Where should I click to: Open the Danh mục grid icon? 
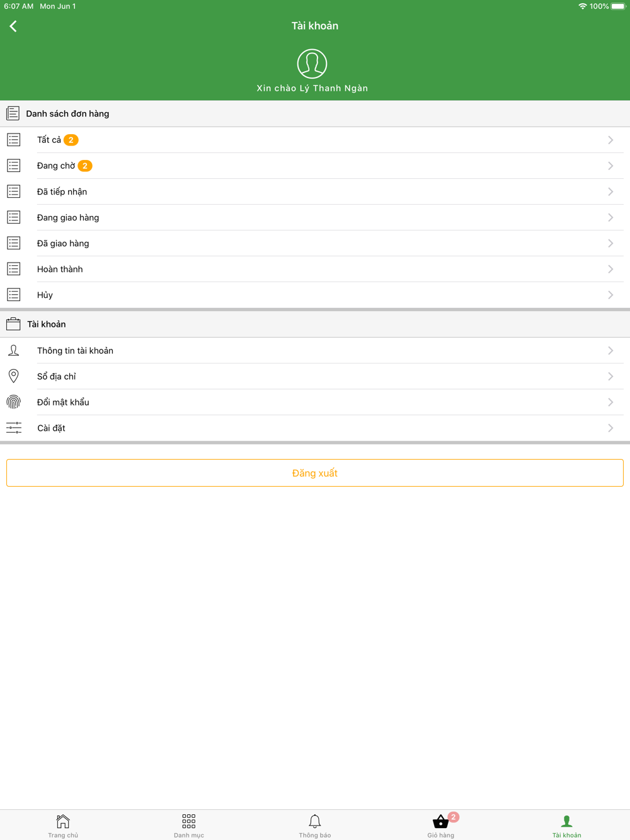[188, 821]
